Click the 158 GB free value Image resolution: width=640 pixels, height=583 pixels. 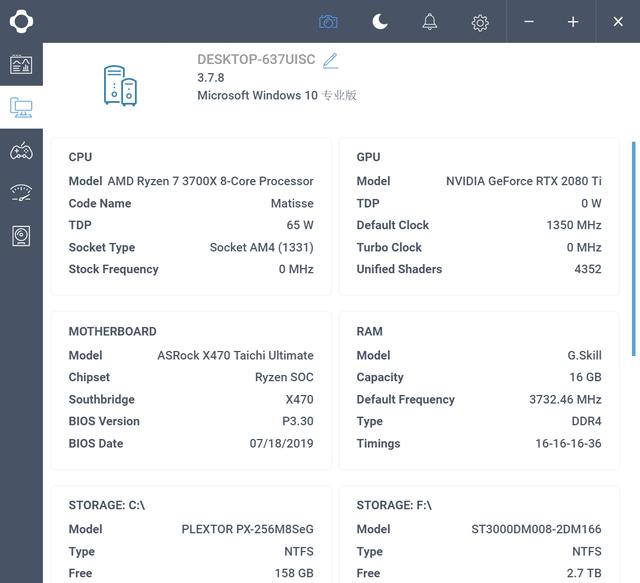(294, 573)
